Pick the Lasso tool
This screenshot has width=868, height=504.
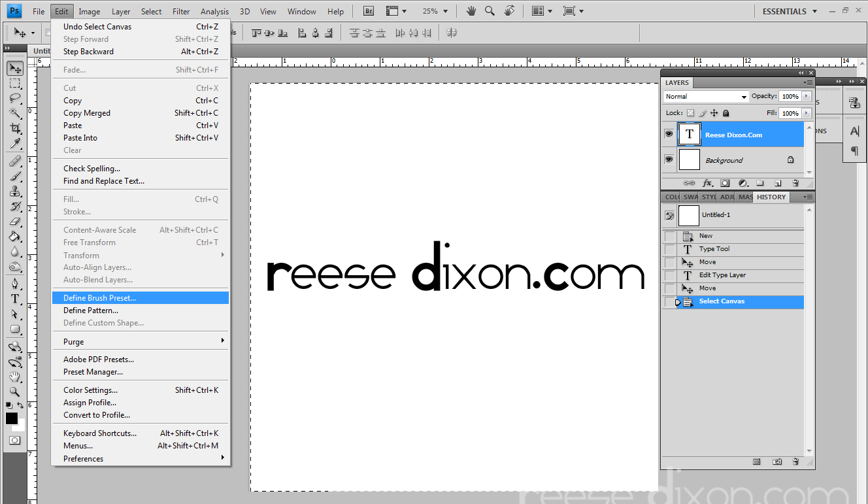[14, 99]
